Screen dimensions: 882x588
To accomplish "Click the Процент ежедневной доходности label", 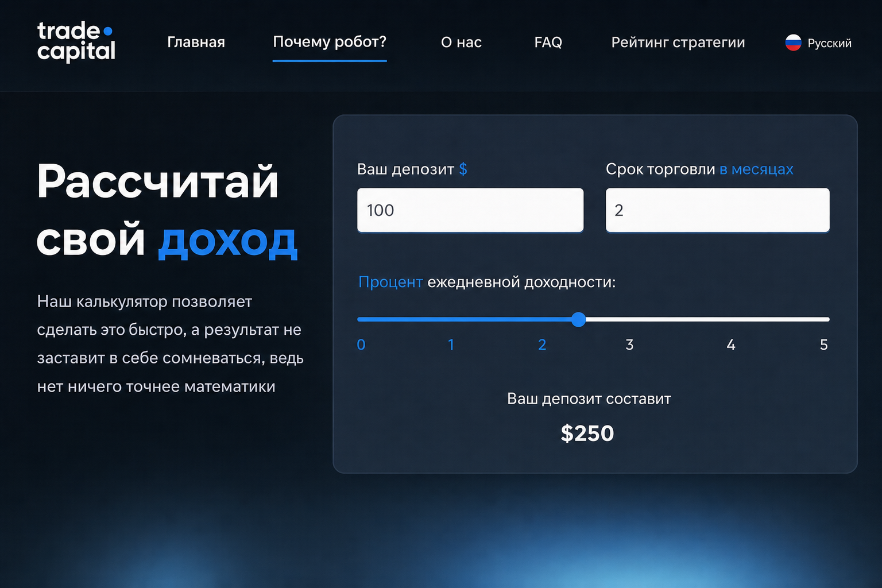I will click(487, 282).
